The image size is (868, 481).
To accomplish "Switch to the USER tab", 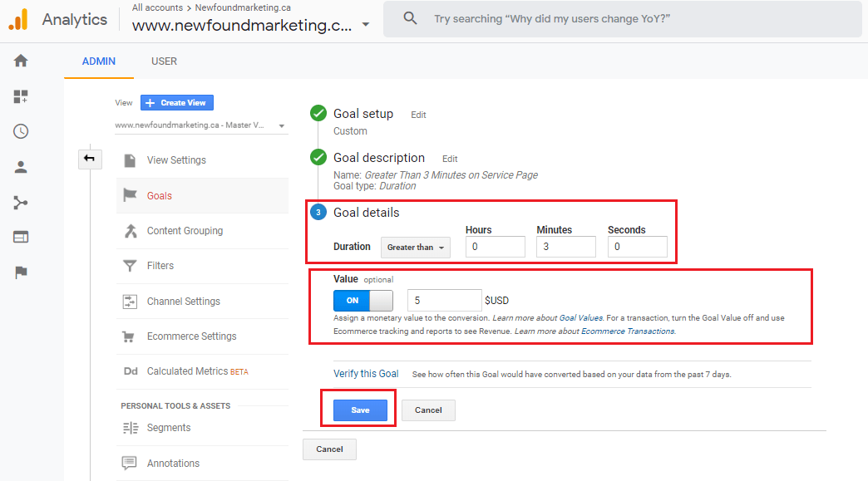I will (165, 61).
